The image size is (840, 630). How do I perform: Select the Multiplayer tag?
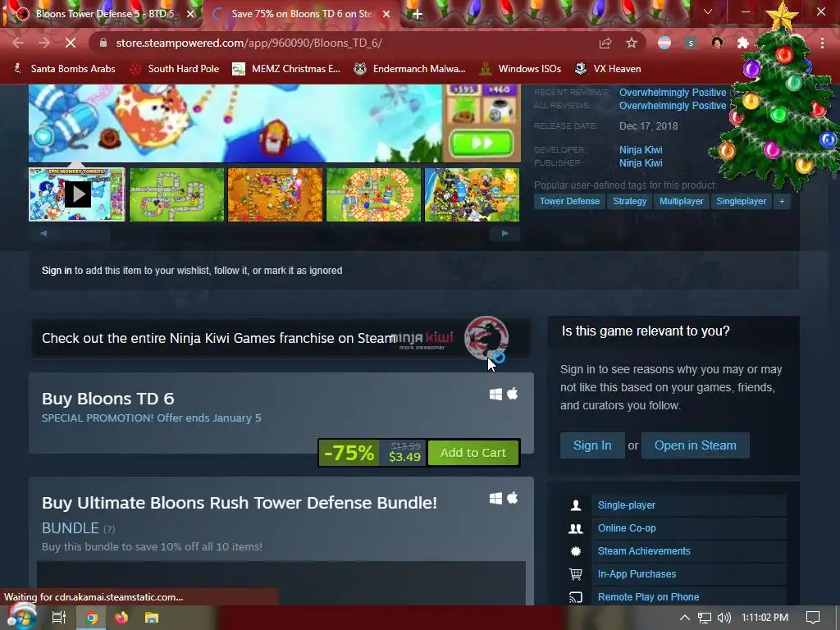[x=681, y=202]
